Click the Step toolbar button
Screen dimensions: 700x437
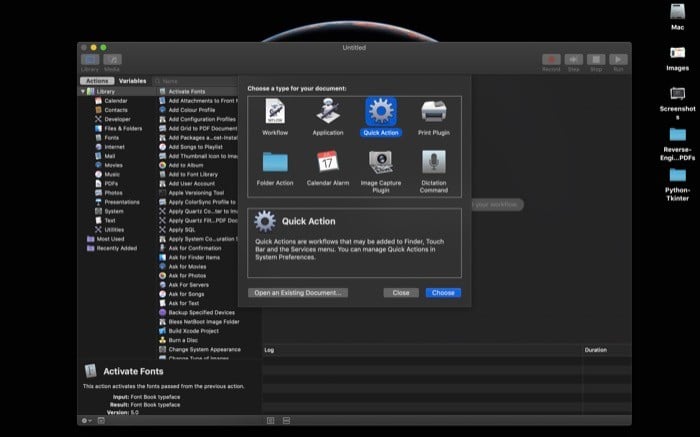coord(574,59)
